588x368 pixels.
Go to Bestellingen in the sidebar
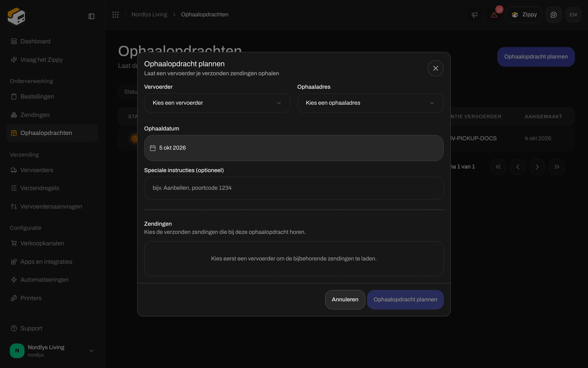tap(52, 97)
